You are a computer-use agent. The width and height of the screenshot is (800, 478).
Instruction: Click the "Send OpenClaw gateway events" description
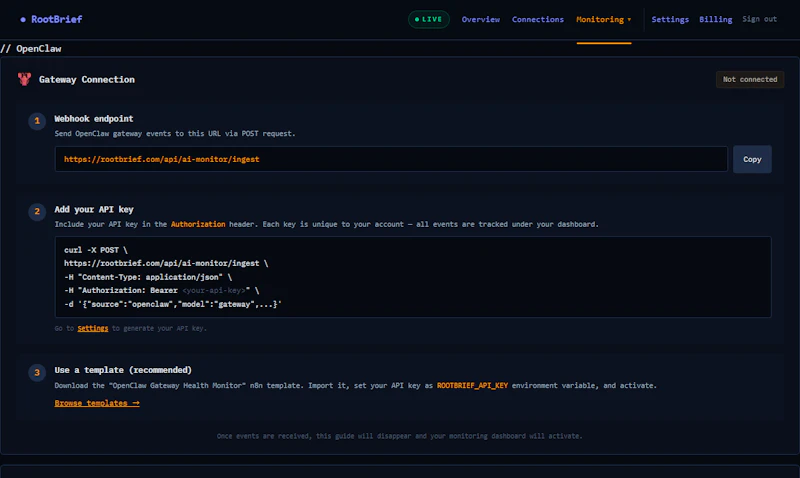(x=175, y=134)
